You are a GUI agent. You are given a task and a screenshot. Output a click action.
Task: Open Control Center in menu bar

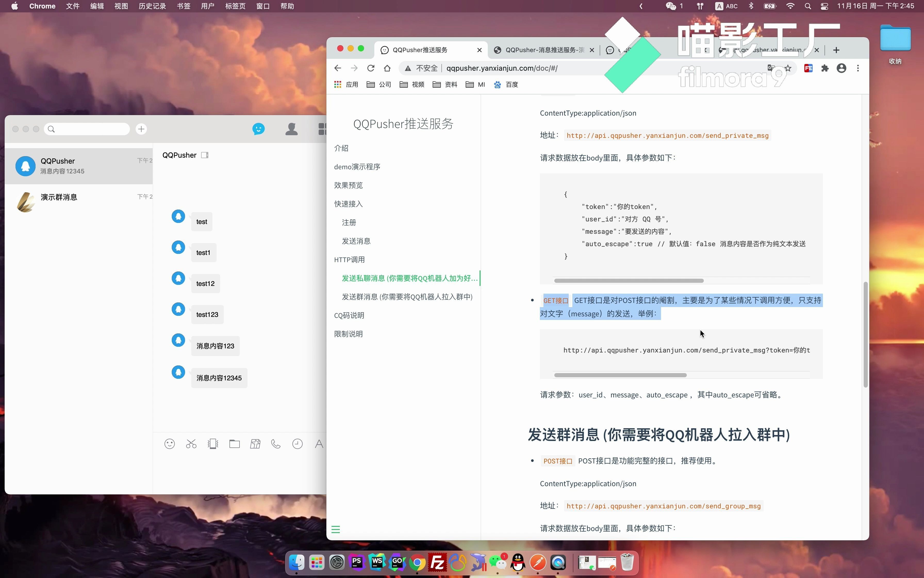click(x=824, y=6)
